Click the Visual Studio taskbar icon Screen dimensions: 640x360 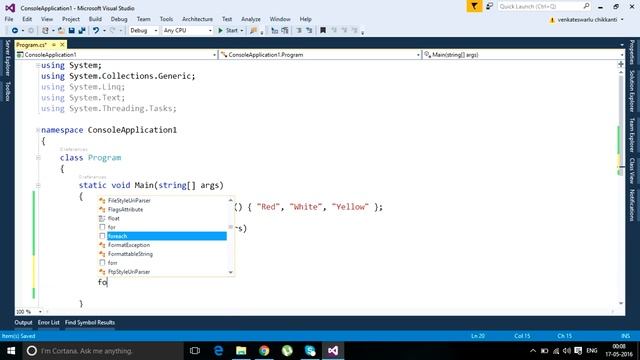(x=333, y=351)
